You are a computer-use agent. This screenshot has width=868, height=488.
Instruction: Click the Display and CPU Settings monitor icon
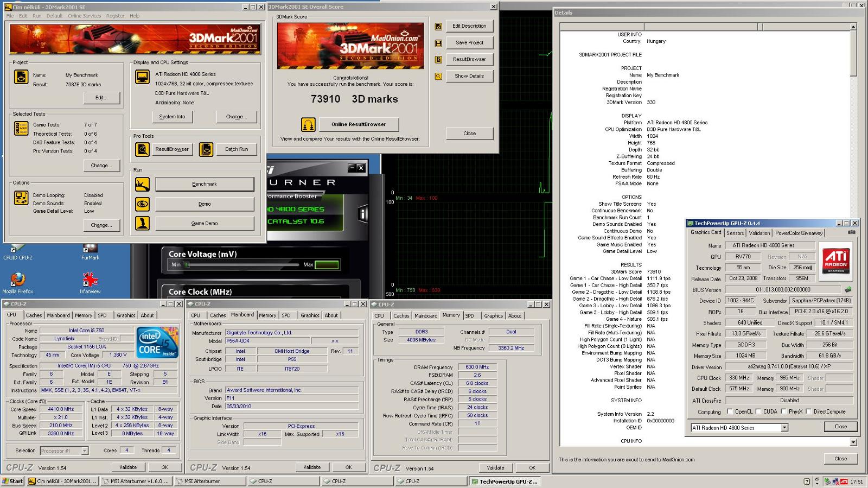pos(142,77)
